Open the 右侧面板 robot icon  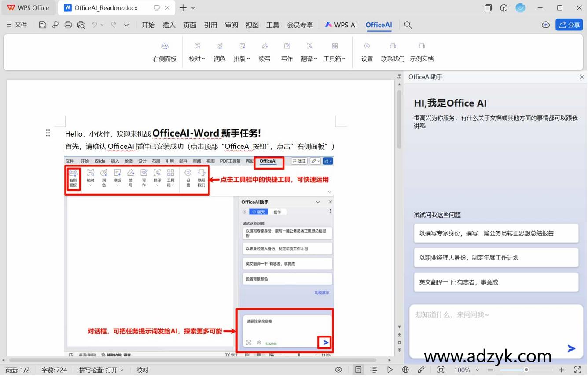point(165,46)
